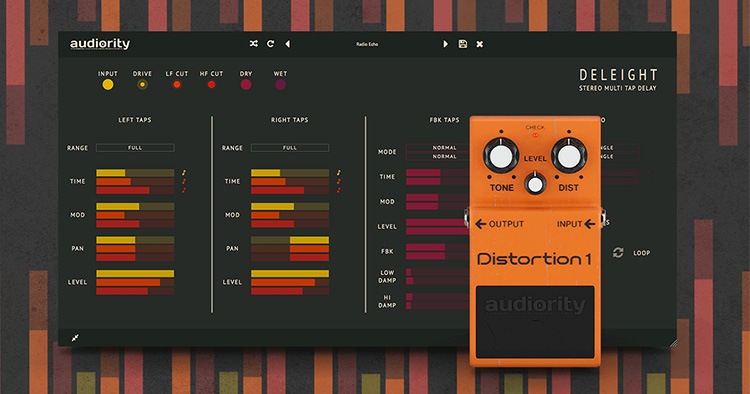The height and width of the screenshot is (394, 750).
Task: Click the HF CUT knob
Action: tap(211, 85)
